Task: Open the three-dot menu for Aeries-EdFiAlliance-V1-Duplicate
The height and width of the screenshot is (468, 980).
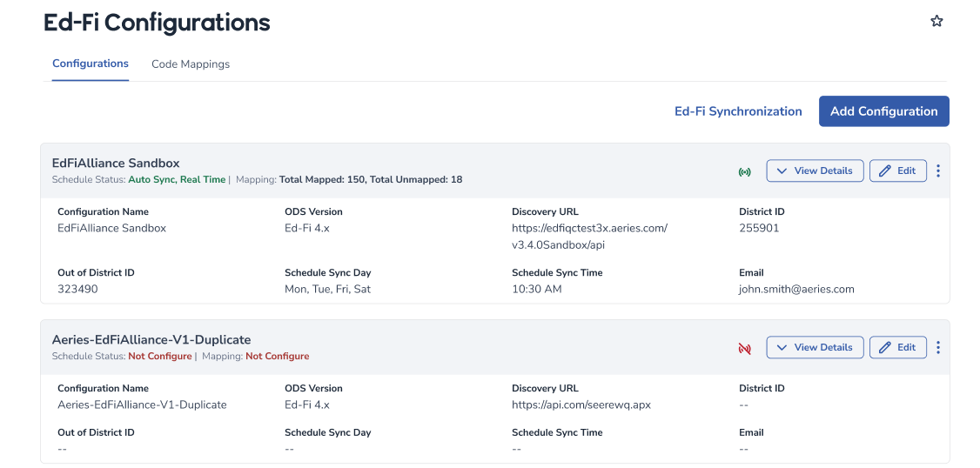Action: pyautogui.click(x=938, y=347)
